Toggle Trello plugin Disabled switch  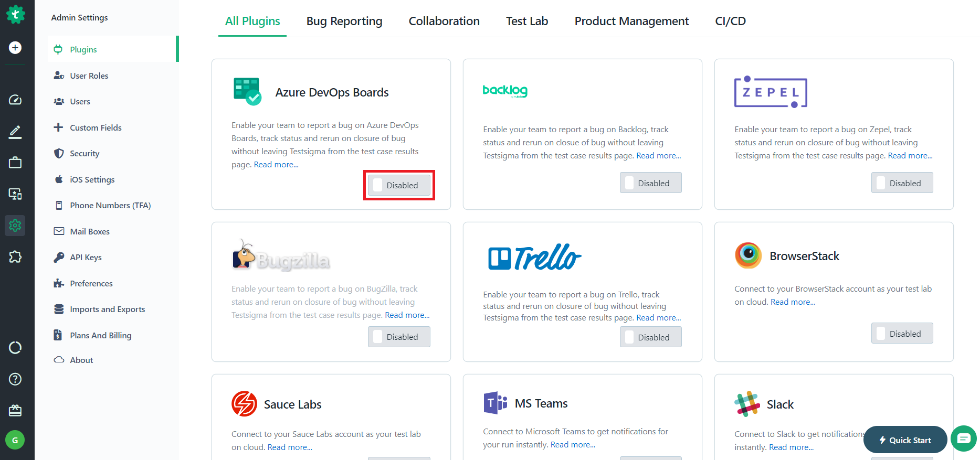650,337
